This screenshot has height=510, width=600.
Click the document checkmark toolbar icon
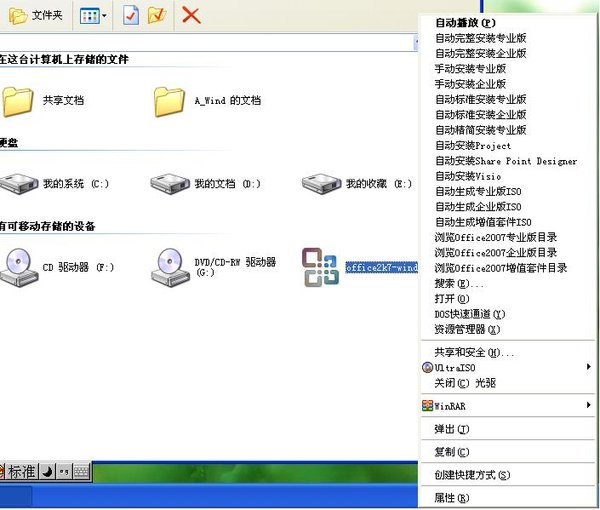point(131,16)
